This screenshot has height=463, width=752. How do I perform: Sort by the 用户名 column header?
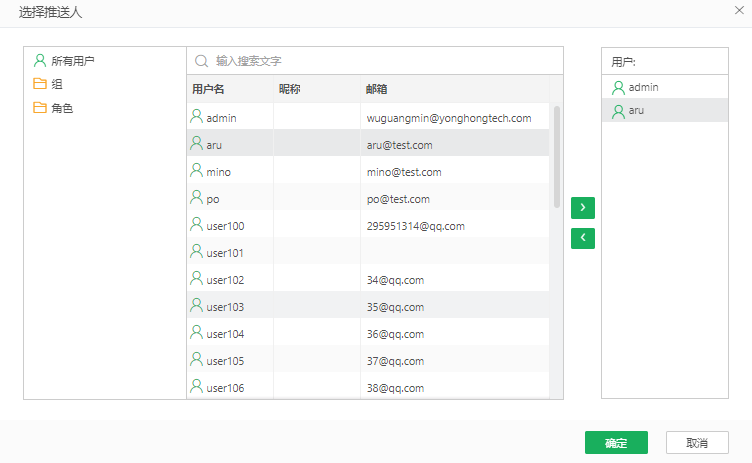coord(208,89)
